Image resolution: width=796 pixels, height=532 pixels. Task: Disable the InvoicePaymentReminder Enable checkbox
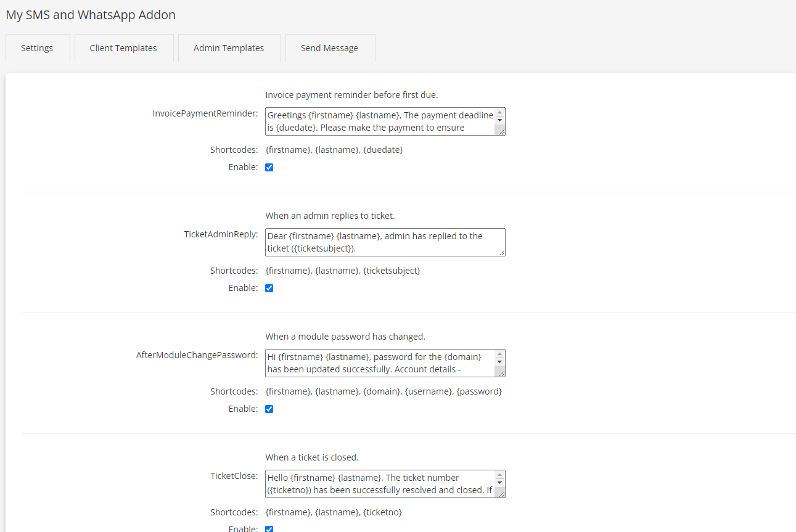click(269, 167)
